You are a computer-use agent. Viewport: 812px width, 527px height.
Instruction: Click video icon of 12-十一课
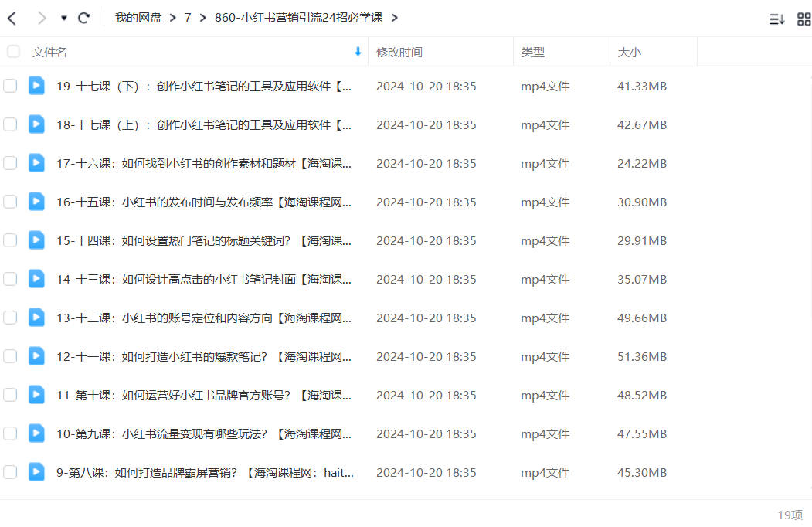36,356
